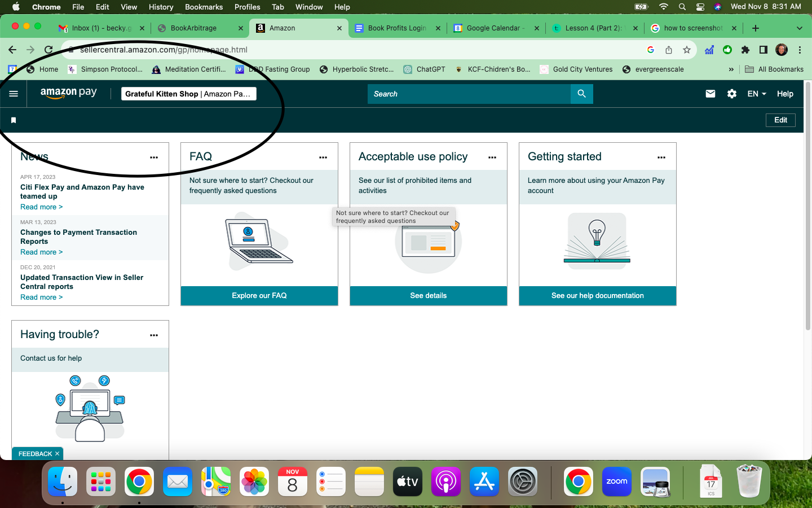
Task: Click the Edit button
Action: pyautogui.click(x=780, y=120)
